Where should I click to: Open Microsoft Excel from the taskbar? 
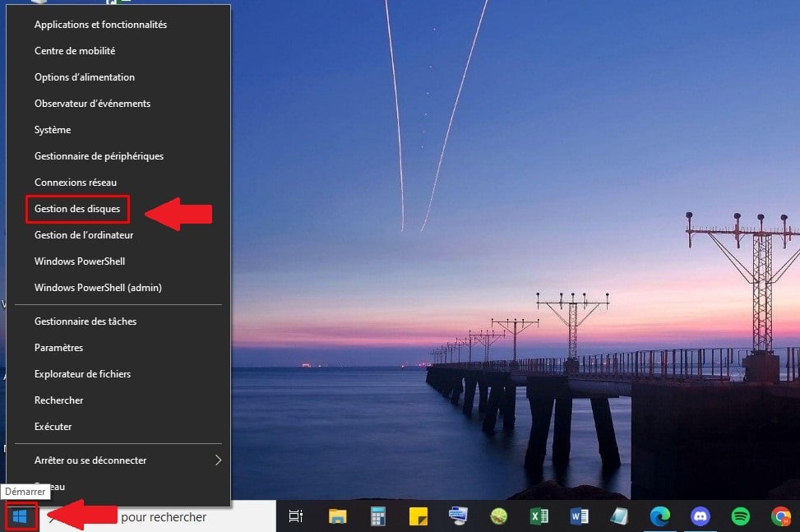[539, 516]
